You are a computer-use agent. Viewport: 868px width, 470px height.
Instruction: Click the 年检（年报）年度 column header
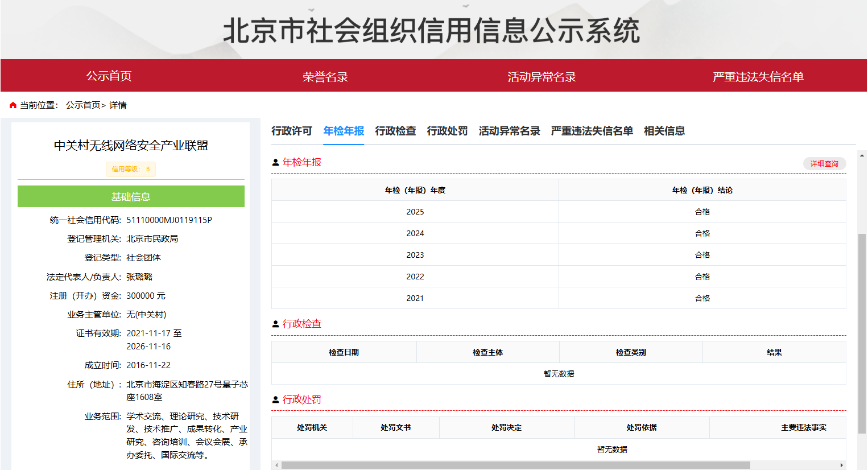(415, 190)
